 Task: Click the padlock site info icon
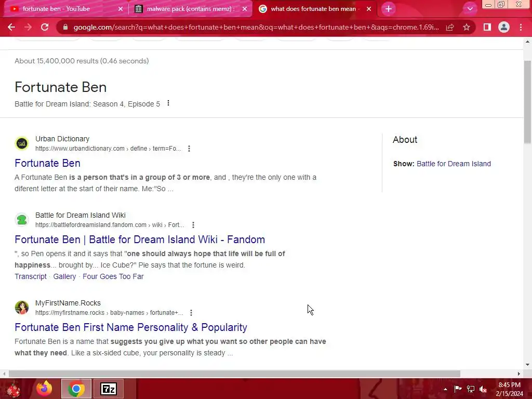coord(65,27)
